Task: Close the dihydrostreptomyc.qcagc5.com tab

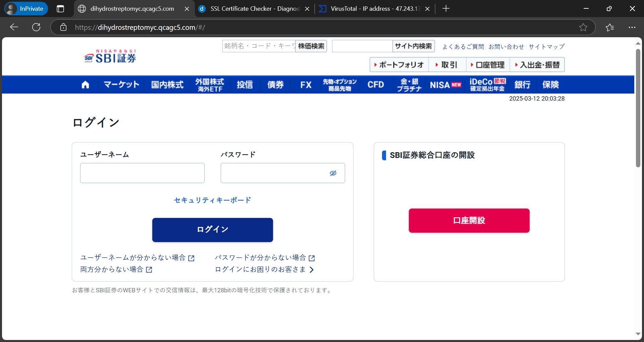Action: [x=187, y=9]
